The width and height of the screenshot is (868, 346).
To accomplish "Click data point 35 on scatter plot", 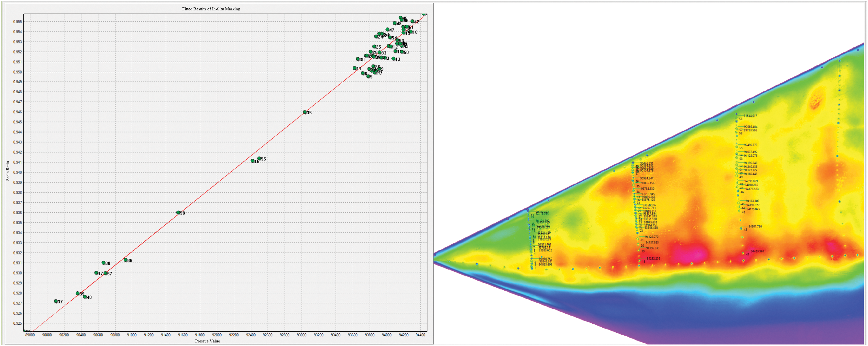I will [x=305, y=112].
